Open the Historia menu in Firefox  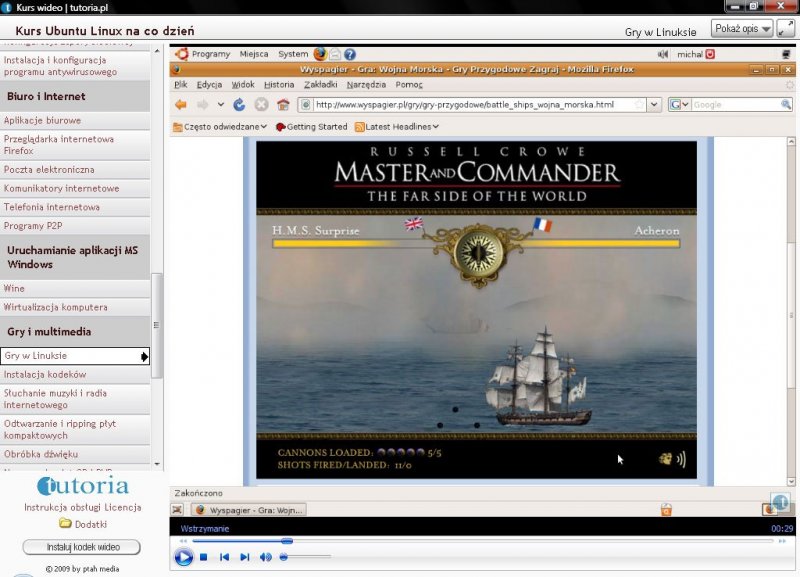[x=279, y=85]
